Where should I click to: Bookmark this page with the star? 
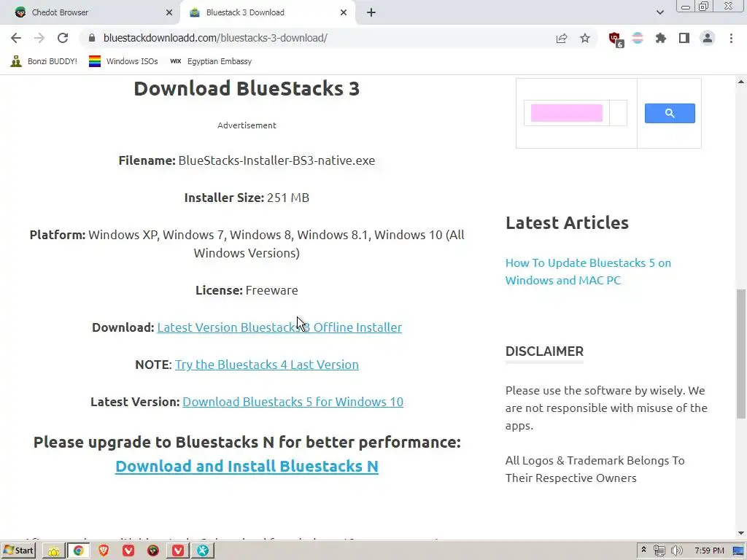coord(585,38)
